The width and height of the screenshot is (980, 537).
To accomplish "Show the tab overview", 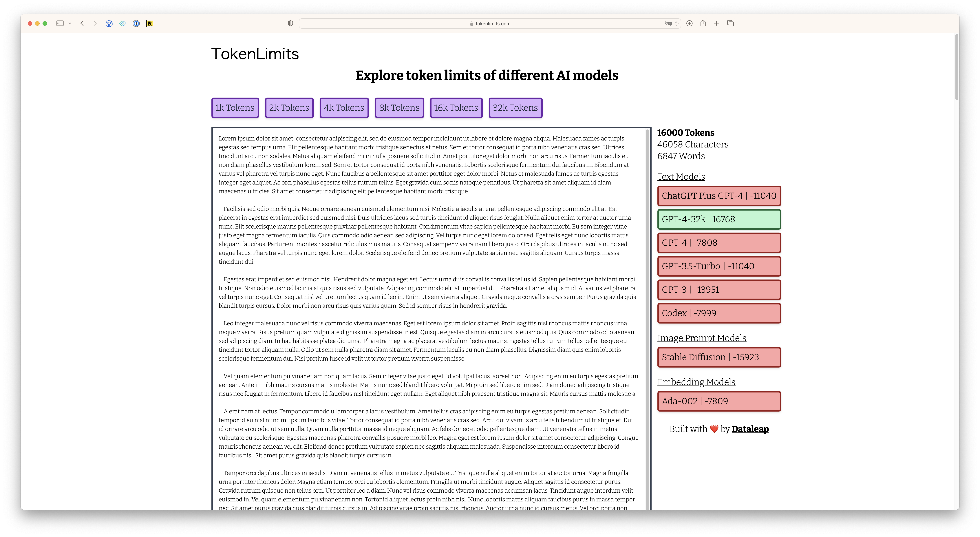I will click(730, 23).
